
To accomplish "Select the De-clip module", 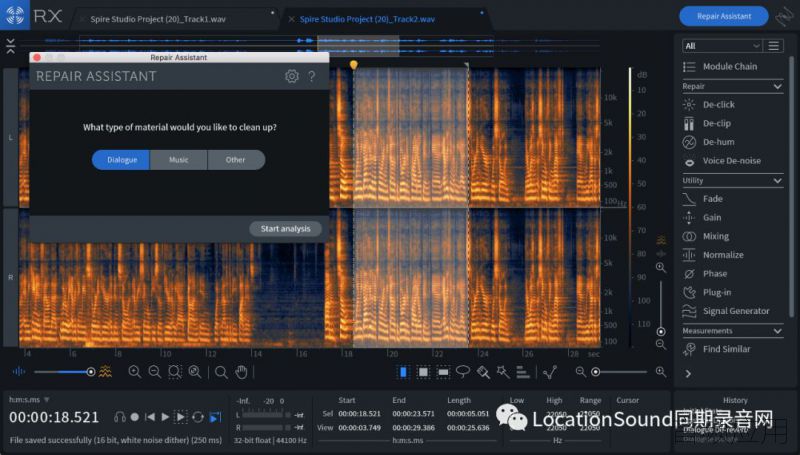I will point(716,123).
